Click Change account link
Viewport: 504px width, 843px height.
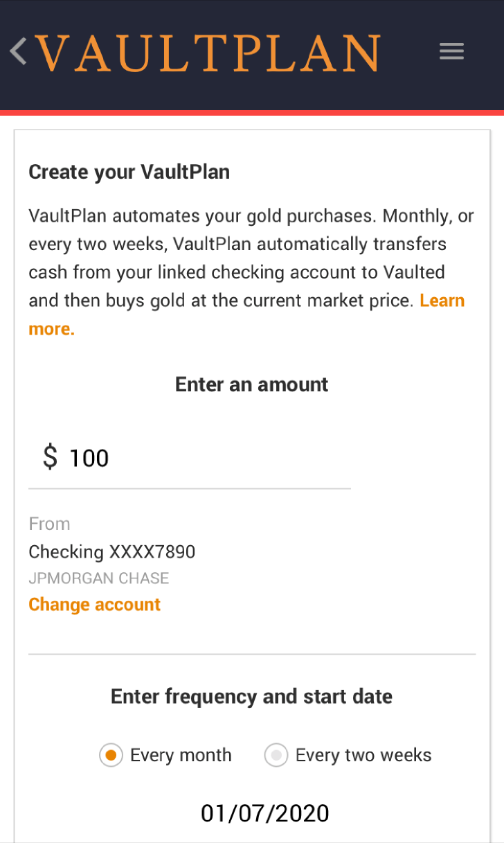click(x=94, y=605)
